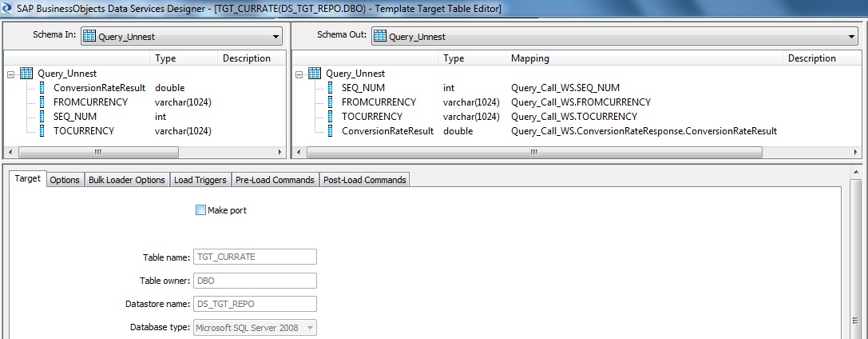
Task: Select FROMCURRENCY row in Schema Out
Action: click(x=577, y=102)
